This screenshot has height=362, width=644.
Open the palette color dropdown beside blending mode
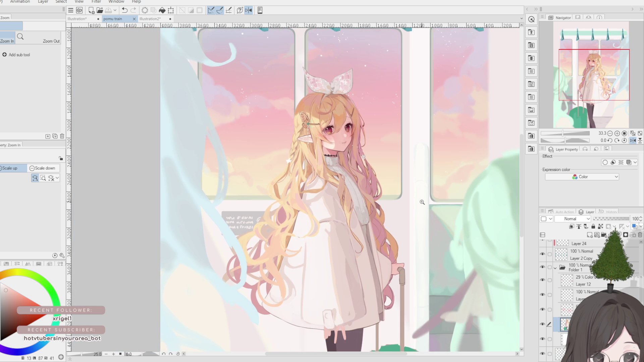546,219
